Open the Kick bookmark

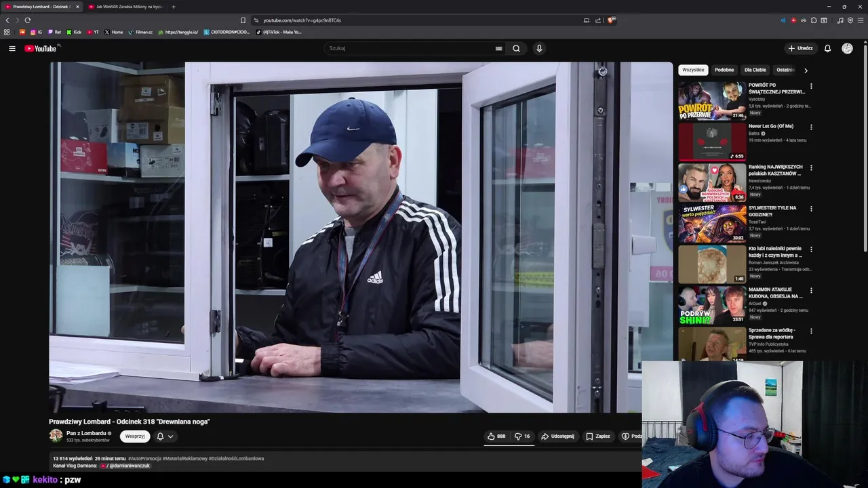coord(74,32)
